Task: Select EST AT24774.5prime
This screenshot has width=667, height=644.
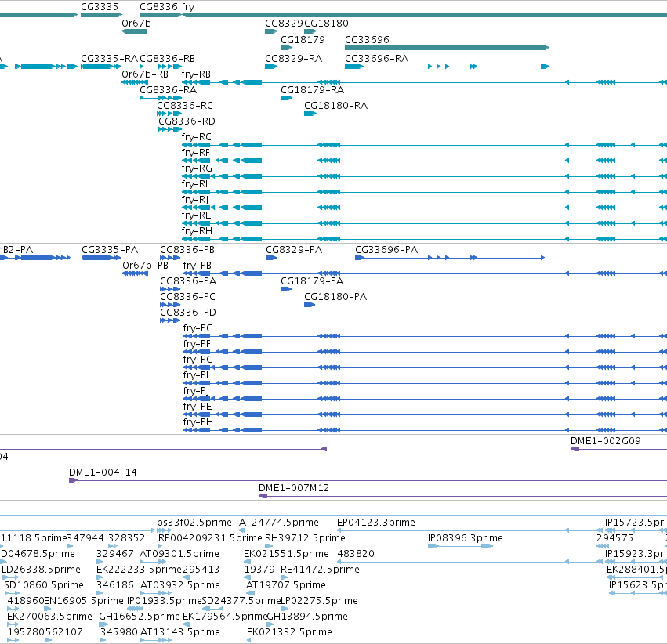Action: tap(278, 523)
